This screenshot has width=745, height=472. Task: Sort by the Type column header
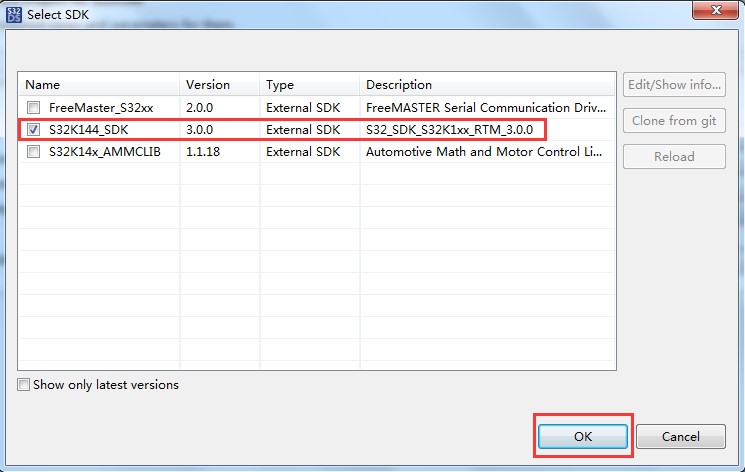pyautogui.click(x=310, y=85)
